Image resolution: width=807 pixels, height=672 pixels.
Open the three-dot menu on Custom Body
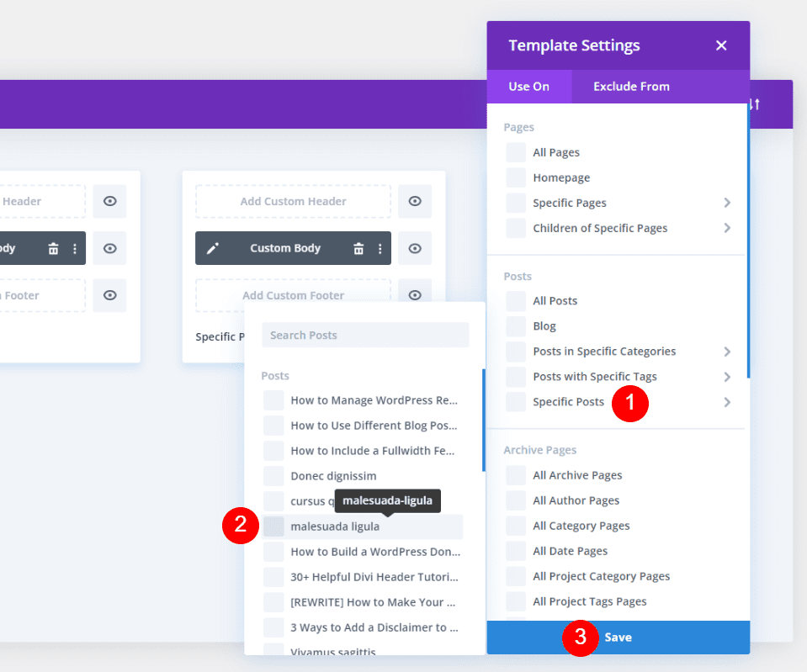380,248
